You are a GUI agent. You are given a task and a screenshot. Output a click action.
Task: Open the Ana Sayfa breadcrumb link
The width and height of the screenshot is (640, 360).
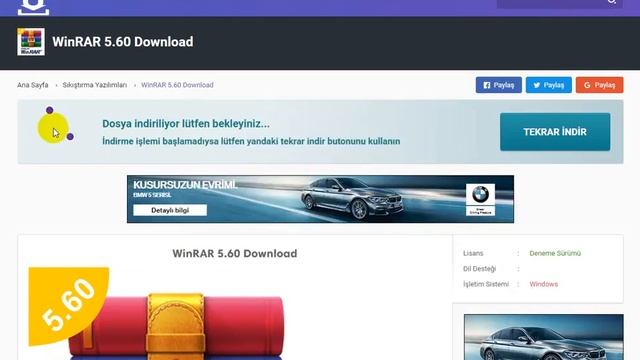(x=33, y=85)
